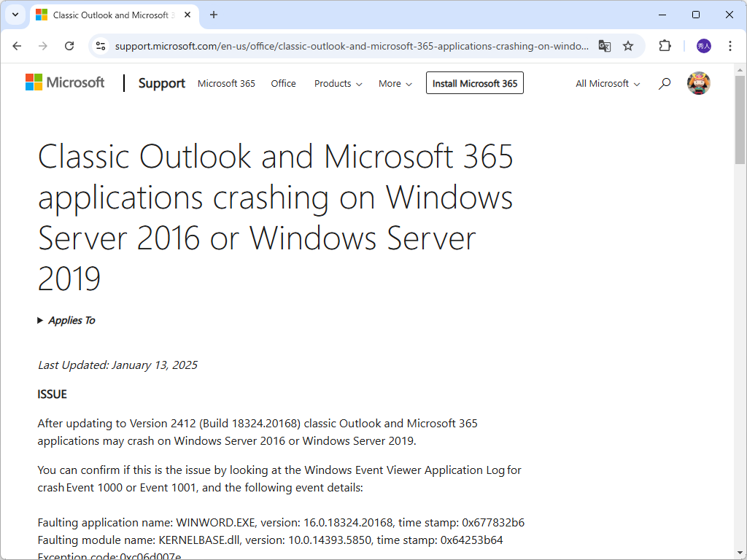Image resolution: width=747 pixels, height=560 pixels.
Task: Click the scrollbar up arrow
Action: pyautogui.click(x=740, y=70)
